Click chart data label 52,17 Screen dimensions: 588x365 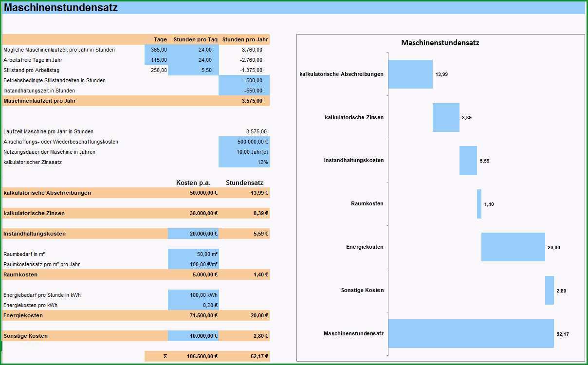[563, 334]
